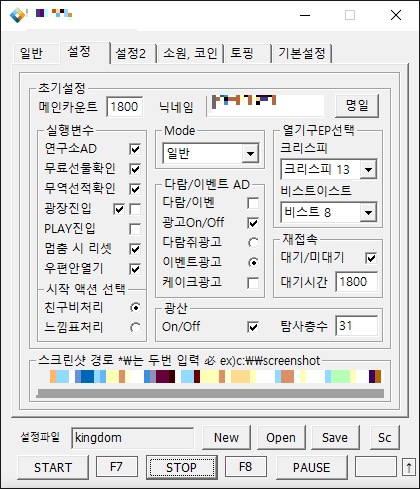The image size is (420, 489).
Task: Click the up-arrow button beside PAUSE
Action: (x=409, y=467)
